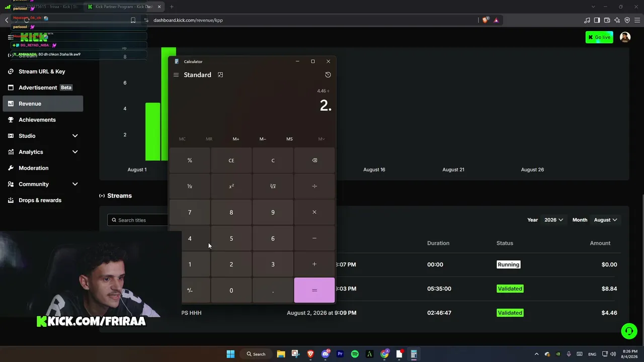Open the Windows Start menu
This screenshot has width=644, height=362.
pos(230,354)
